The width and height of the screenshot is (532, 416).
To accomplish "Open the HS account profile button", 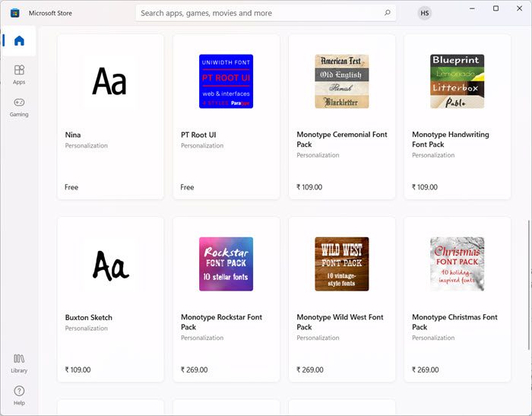I will click(424, 13).
